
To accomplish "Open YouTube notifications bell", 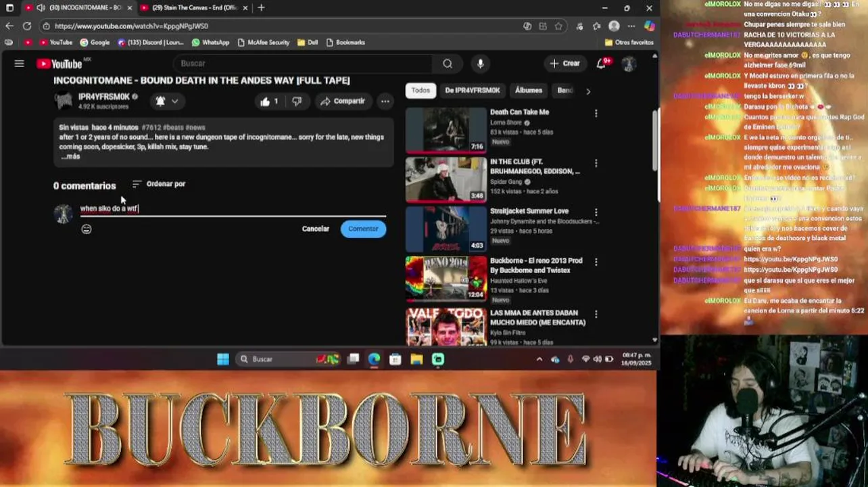I will coord(601,64).
